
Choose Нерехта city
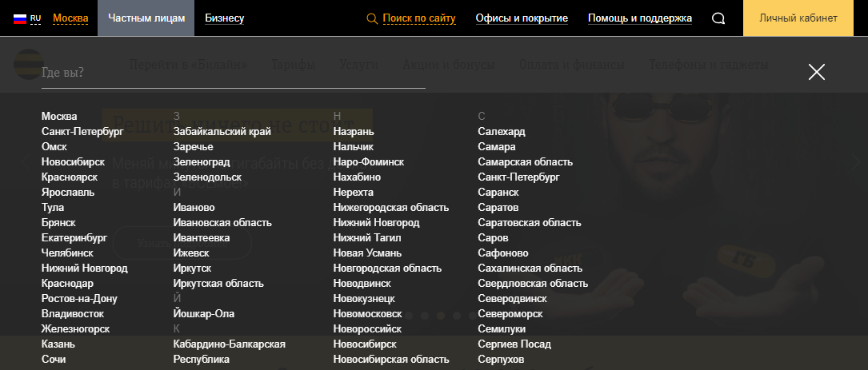click(353, 193)
